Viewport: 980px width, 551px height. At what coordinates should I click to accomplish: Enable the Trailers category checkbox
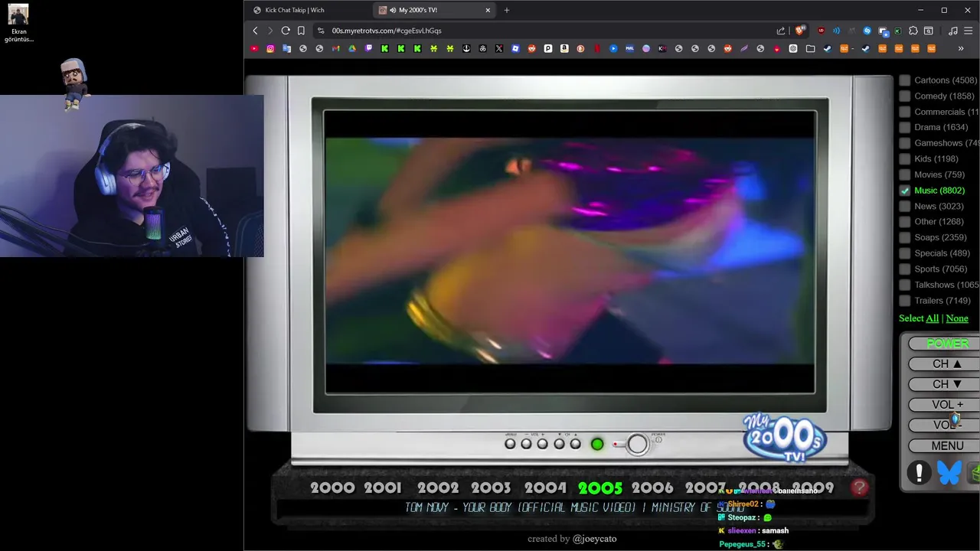[905, 300]
